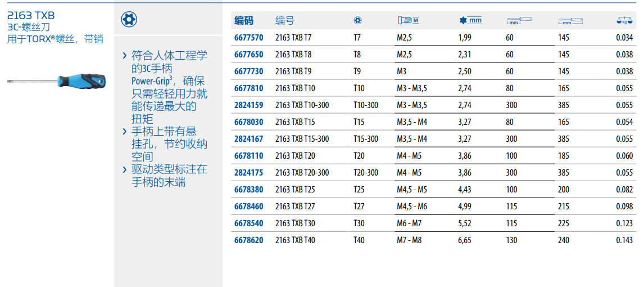This screenshot has width=644, height=287.
Task: Click the 编号 column header
Action: pyautogui.click(x=284, y=21)
